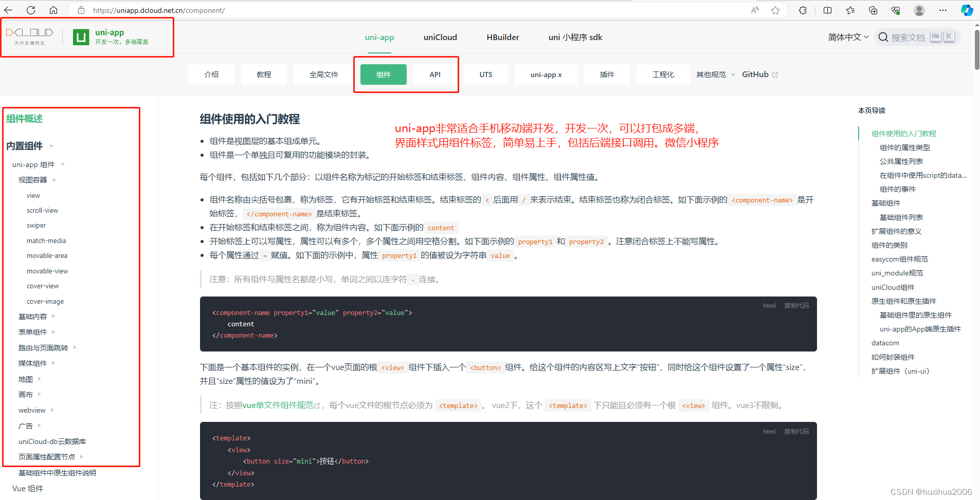Open GitHub external link

click(x=759, y=75)
